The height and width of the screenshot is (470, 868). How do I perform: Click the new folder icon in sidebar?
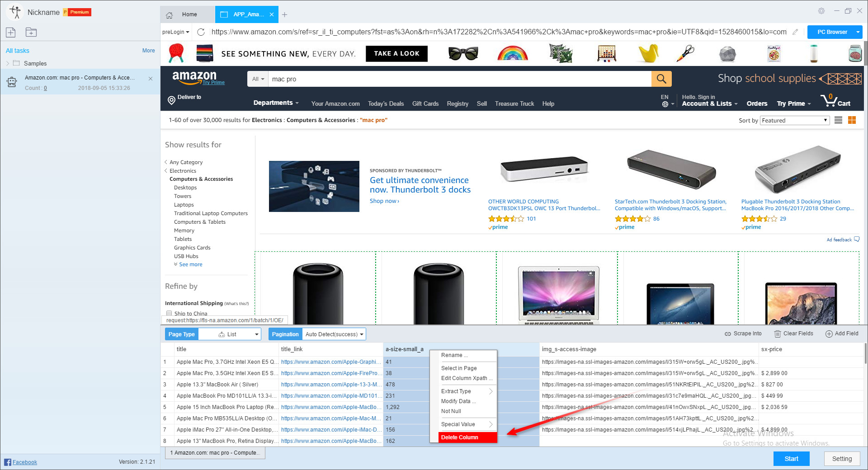pyautogui.click(x=31, y=32)
